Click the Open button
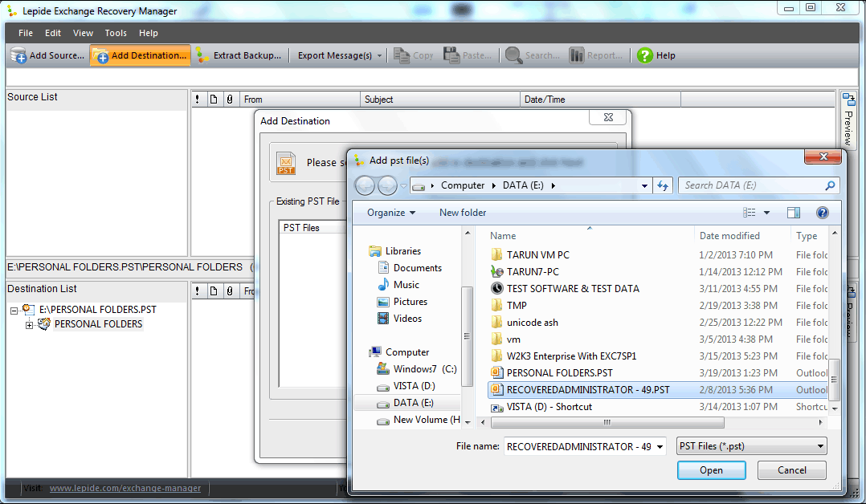The width and height of the screenshot is (866, 504). coord(712,470)
